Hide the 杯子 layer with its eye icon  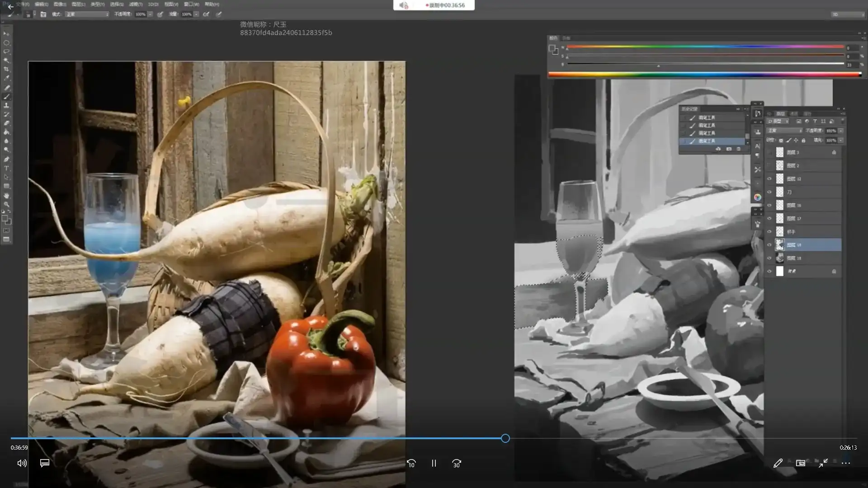coord(769,232)
